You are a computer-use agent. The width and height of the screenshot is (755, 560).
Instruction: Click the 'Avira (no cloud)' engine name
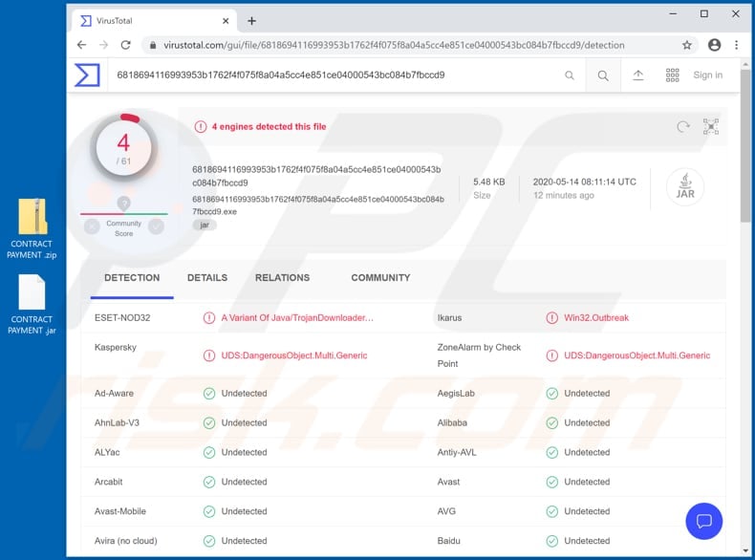click(125, 541)
